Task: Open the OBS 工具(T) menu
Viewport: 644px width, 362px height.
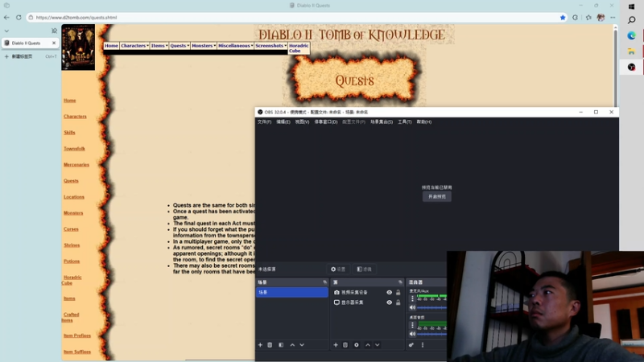Action: tap(405, 122)
